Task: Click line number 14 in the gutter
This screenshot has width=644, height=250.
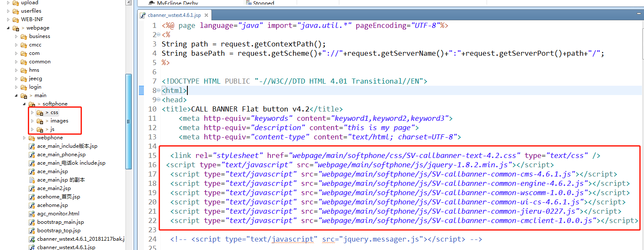Action: [152, 147]
